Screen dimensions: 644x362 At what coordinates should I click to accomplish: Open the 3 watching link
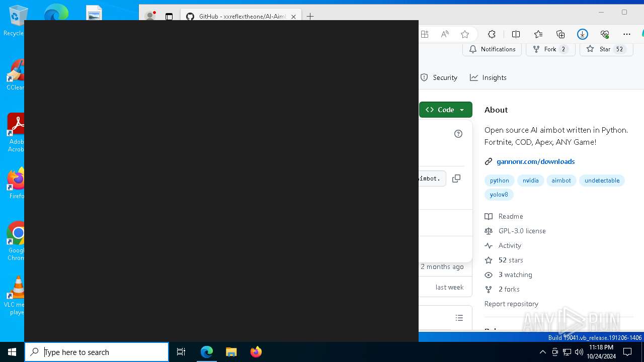click(515, 275)
